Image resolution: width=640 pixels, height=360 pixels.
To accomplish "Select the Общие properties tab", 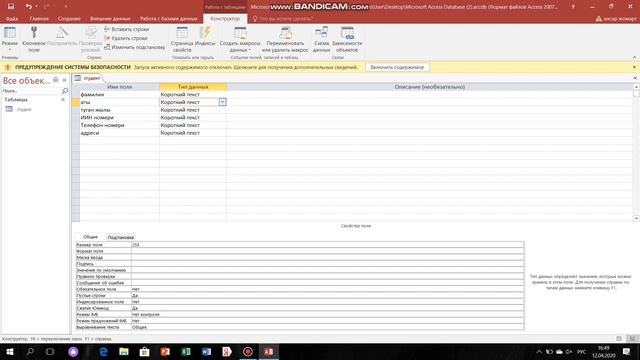I will [90, 237].
